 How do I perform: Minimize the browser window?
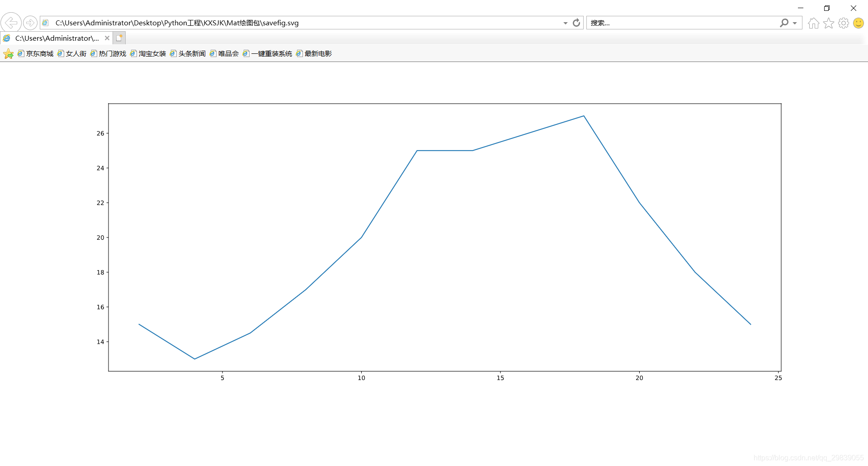click(x=801, y=8)
